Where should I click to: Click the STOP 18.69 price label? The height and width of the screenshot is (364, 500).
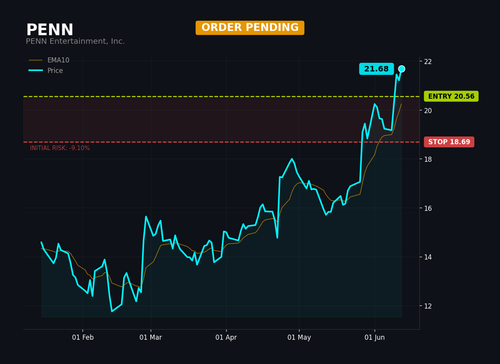pyautogui.click(x=449, y=142)
